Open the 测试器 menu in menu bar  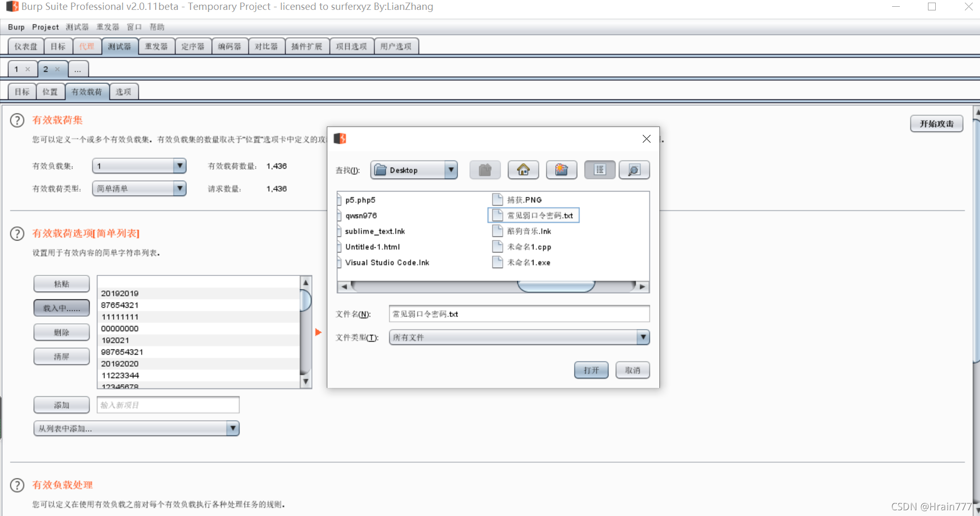tap(77, 27)
